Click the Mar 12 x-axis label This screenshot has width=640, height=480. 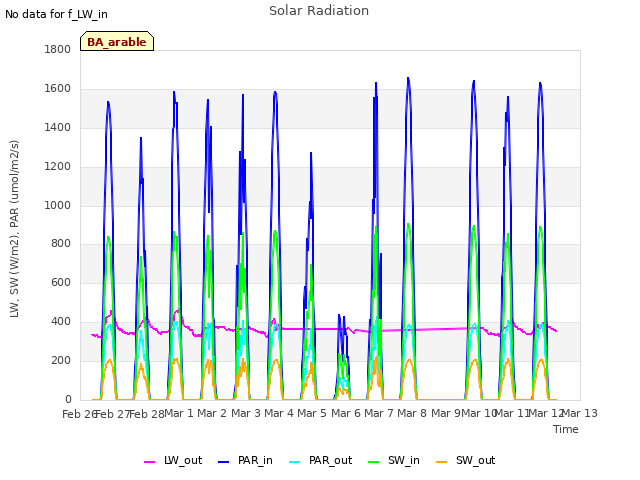pos(546,413)
